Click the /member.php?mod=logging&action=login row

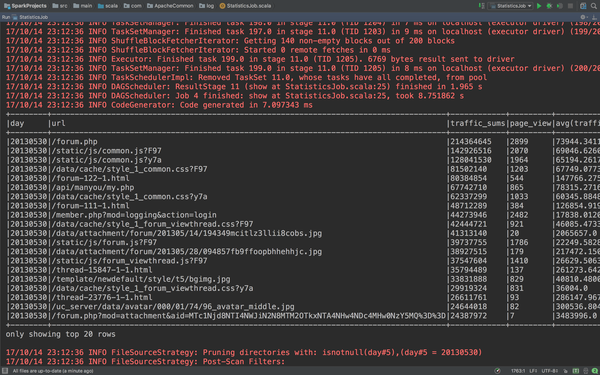[x=134, y=215]
